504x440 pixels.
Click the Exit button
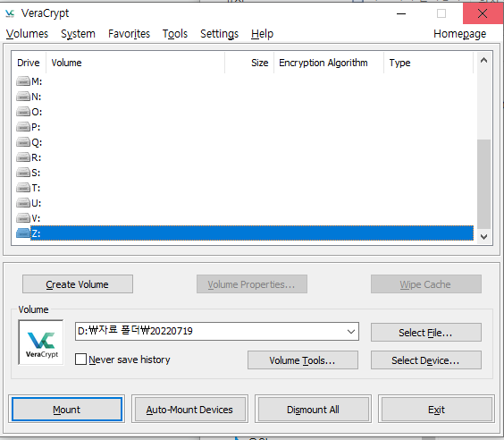point(436,409)
